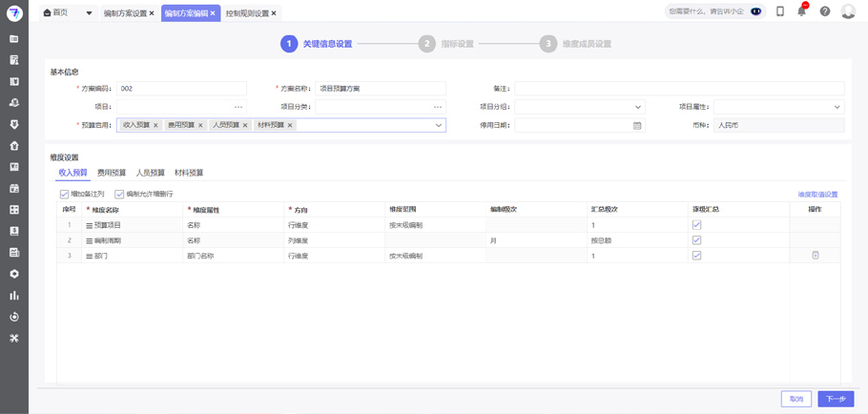
Task: Switch to the 控制规则设置 tab
Action: pyautogui.click(x=247, y=13)
